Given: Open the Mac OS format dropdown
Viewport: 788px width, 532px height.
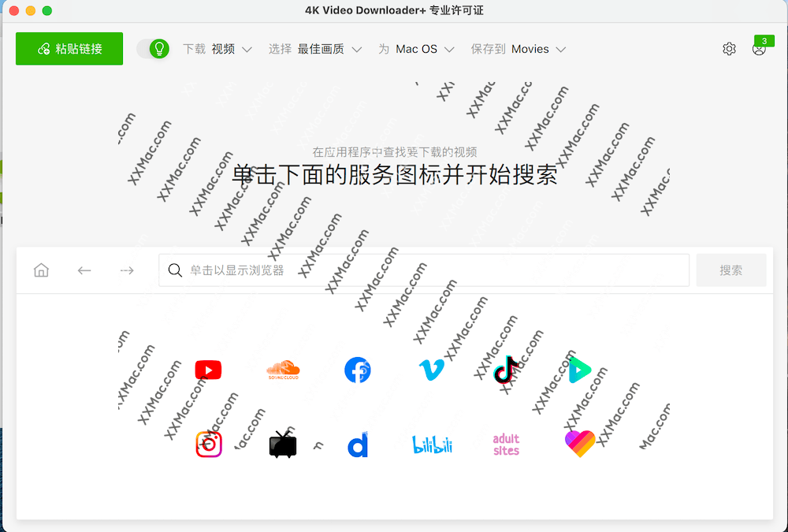Looking at the screenshot, I should coord(418,48).
